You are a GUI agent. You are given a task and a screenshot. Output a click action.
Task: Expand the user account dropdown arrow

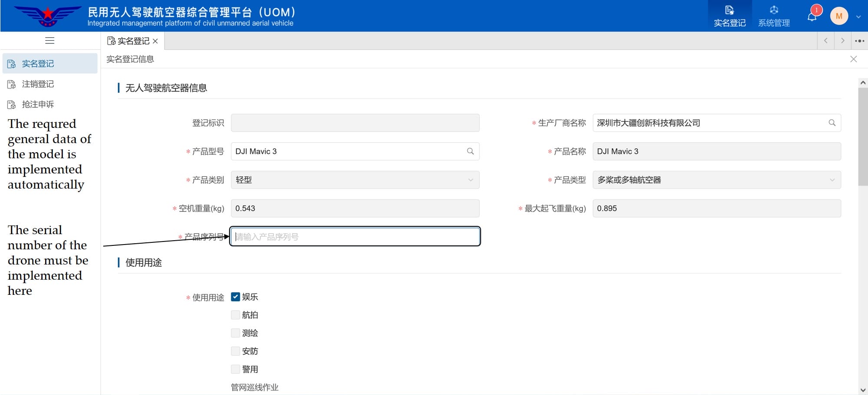point(858,16)
